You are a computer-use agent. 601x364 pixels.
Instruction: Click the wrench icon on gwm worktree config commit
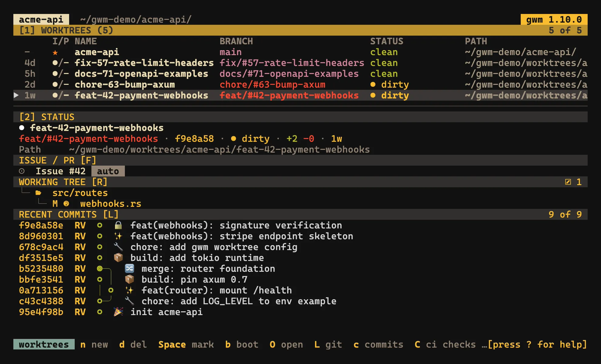click(118, 247)
